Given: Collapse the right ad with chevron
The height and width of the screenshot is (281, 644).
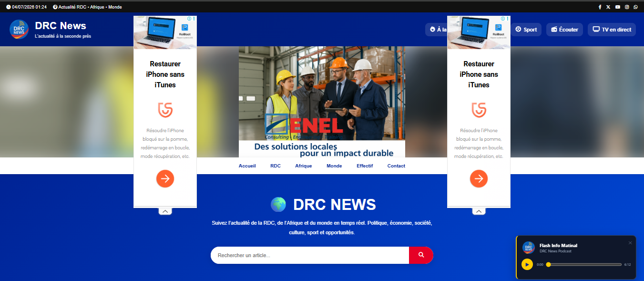Looking at the screenshot, I should tap(479, 211).
